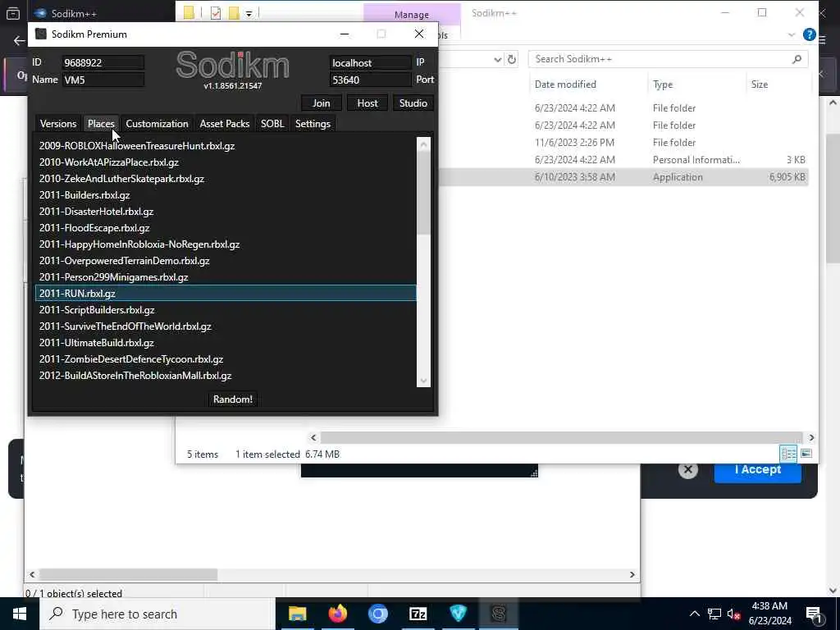Open 7-Zip from the taskbar
The width and height of the screenshot is (840, 630).
[x=418, y=614]
